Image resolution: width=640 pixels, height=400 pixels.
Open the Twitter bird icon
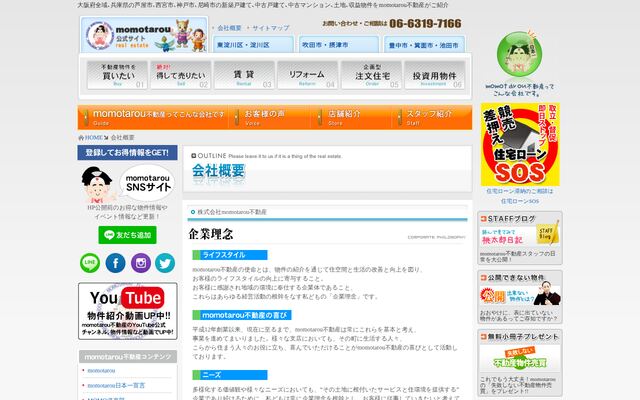tap(165, 263)
